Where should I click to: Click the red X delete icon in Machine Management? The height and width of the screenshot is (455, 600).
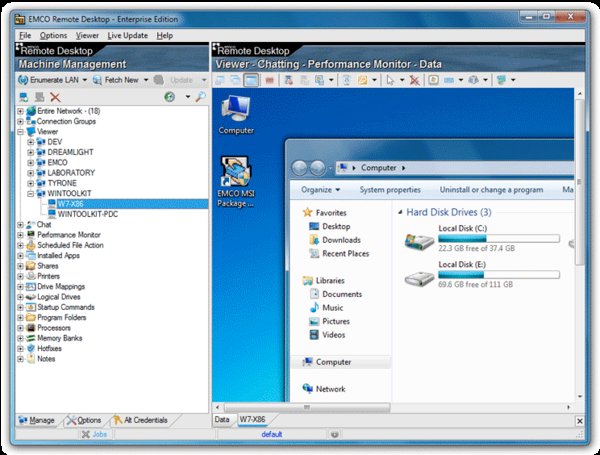55,96
